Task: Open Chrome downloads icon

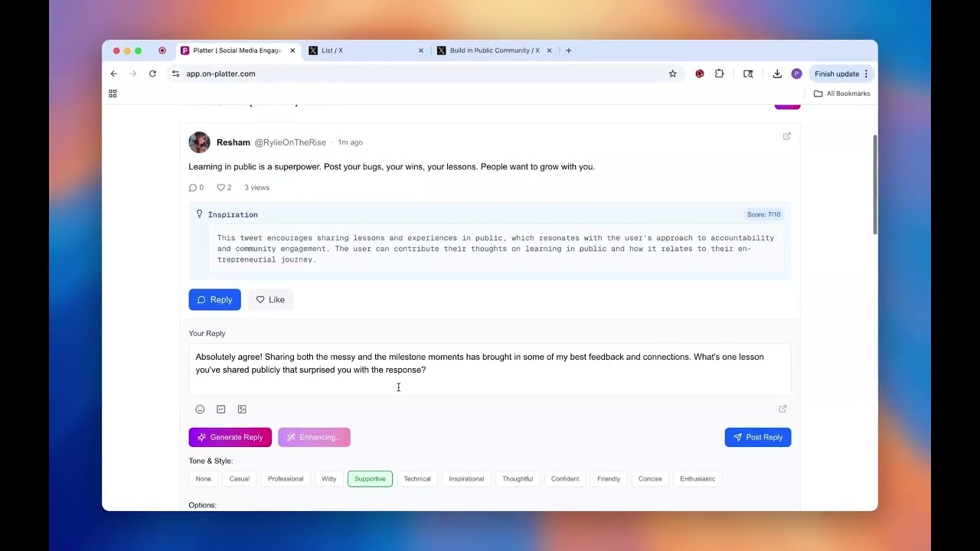Action: (x=777, y=73)
